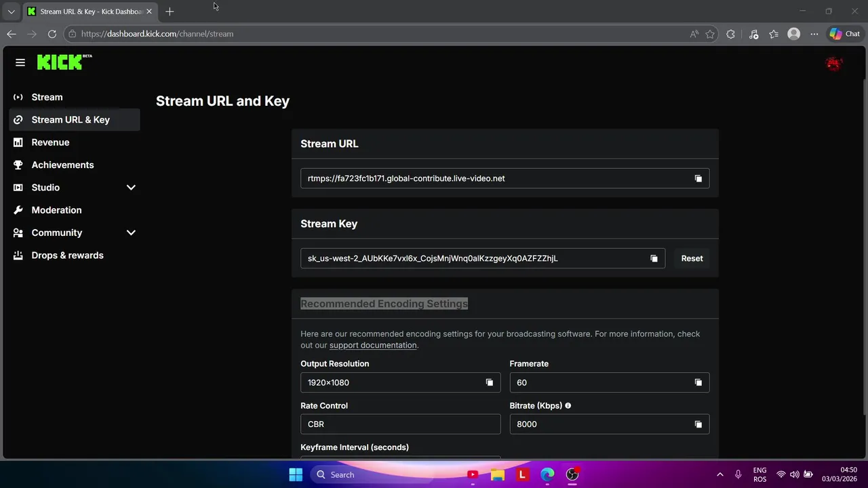The height and width of the screenshot is (488, 868).
Task: Activate Read aloud in address bar
Action: point(694,34)
